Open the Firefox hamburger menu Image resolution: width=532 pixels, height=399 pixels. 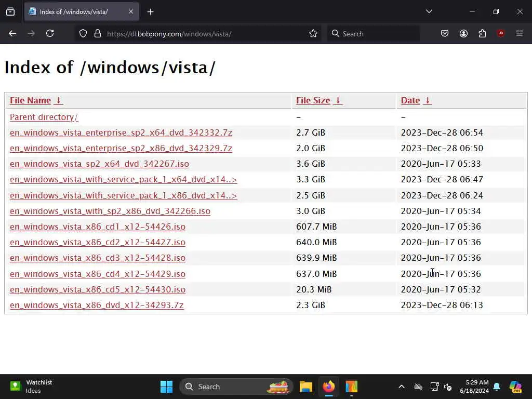click(520, 33)
